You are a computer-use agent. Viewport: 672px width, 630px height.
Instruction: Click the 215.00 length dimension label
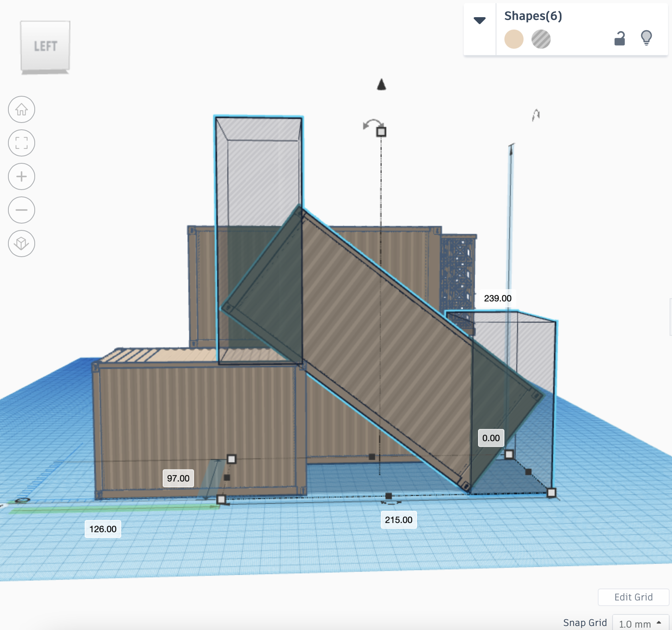[399, 520]
